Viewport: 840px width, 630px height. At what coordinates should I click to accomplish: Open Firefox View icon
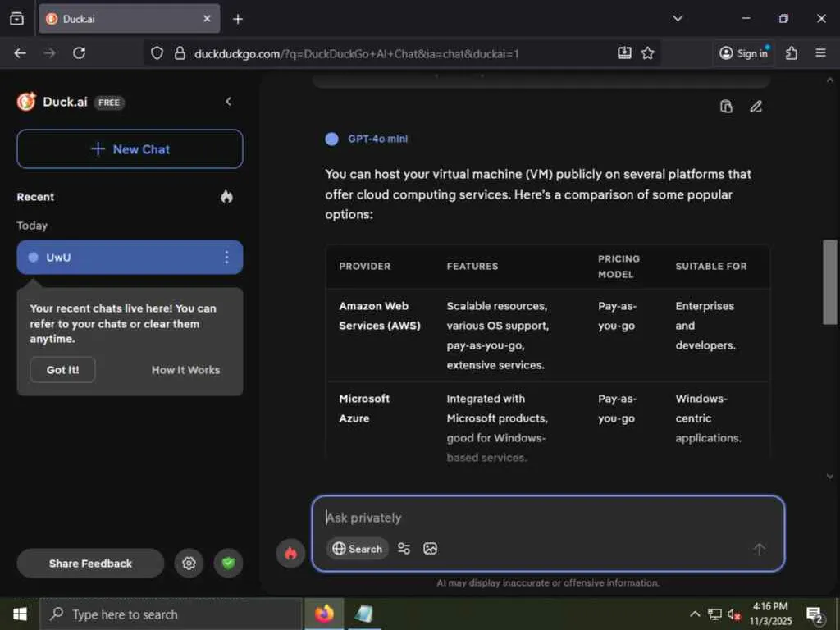16,19
